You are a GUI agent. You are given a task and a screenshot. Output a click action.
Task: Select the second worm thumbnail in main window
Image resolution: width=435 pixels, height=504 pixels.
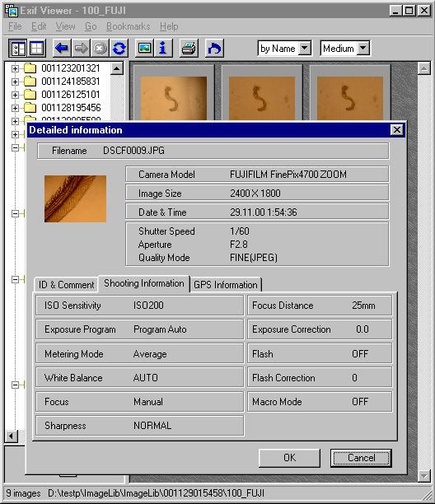pos(262,98)
